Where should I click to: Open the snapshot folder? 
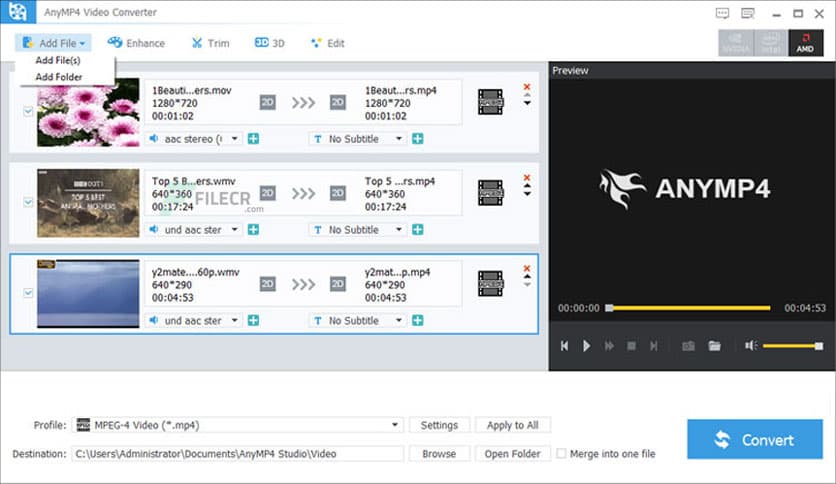714,346
